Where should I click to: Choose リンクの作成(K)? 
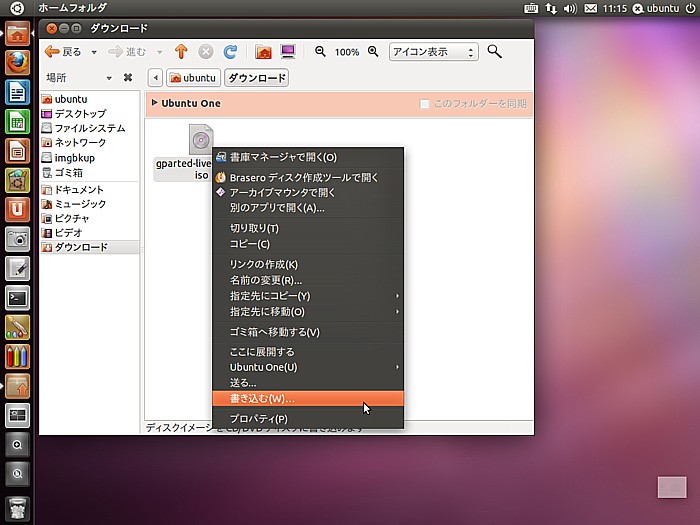308,264
